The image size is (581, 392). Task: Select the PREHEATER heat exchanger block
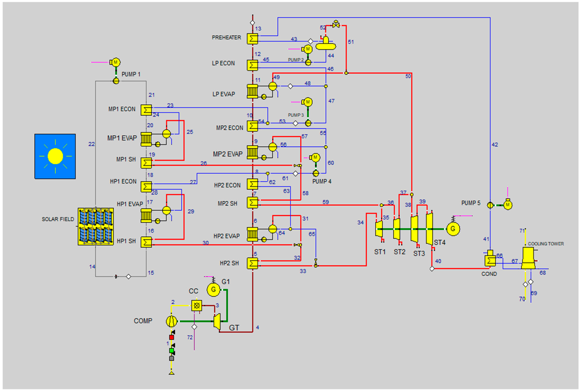252,39
